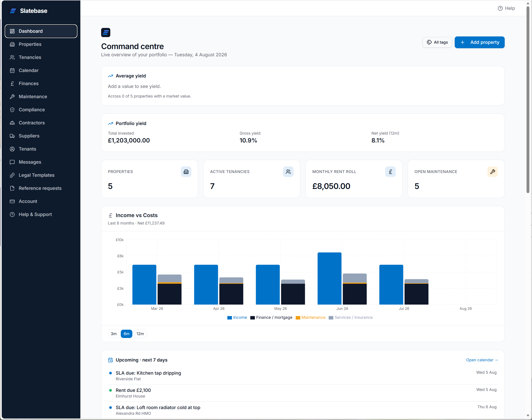Open the Open Maintenance card showing 5
532x420 pixels.
coord(456,179)
